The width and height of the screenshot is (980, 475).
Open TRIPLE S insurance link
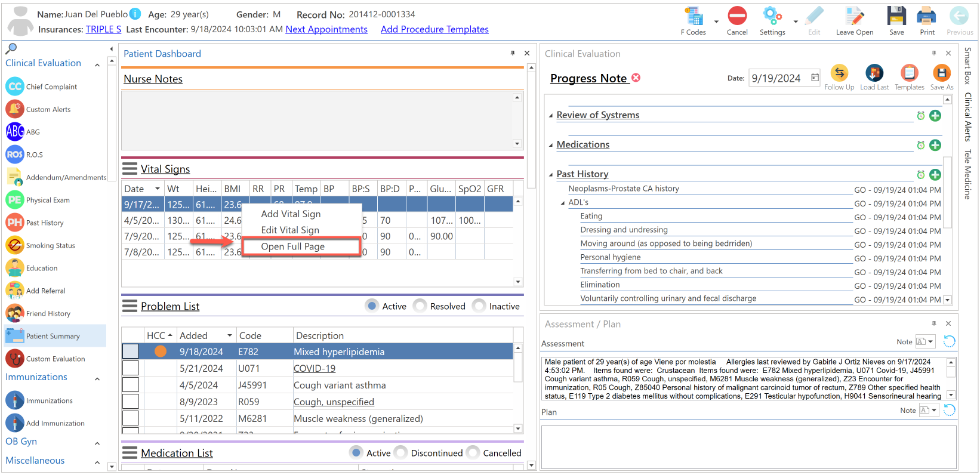[103, 29]
